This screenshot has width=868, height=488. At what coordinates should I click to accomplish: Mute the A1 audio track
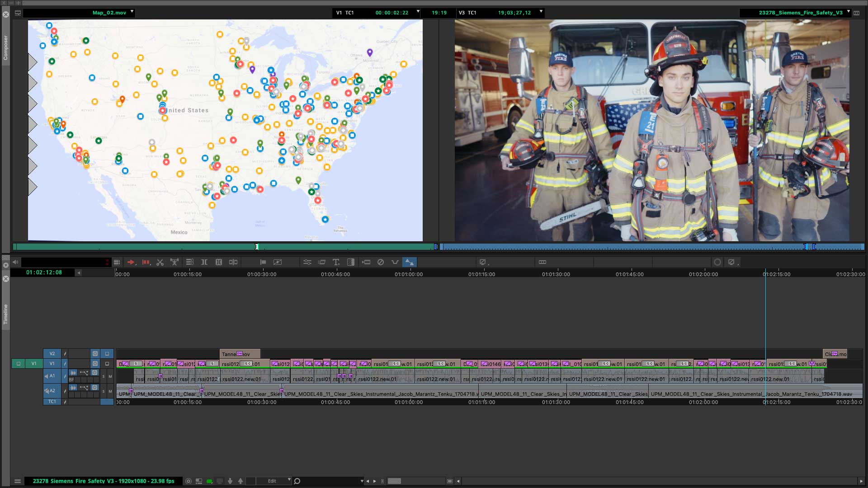(x=110, y=376)
